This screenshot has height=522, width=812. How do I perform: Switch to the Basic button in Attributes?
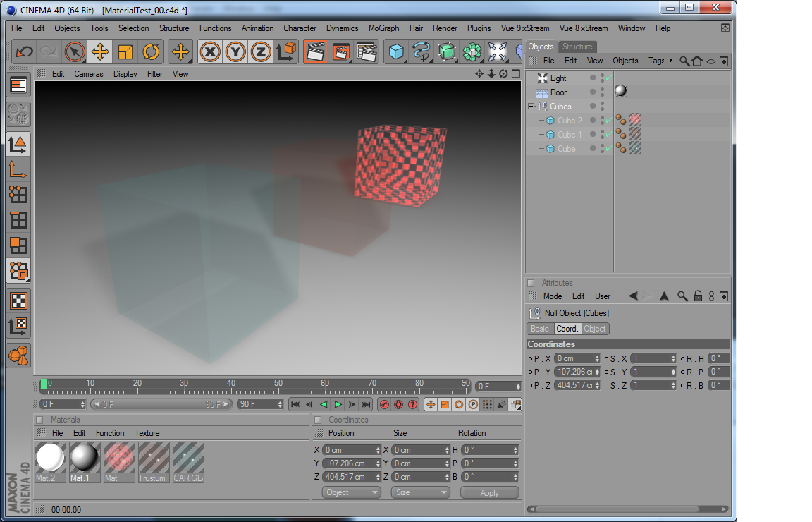click(x=540, y=329)
